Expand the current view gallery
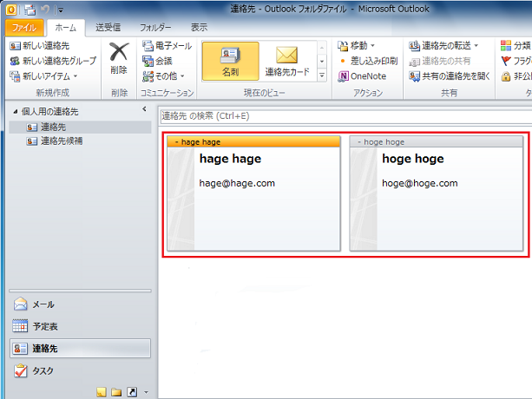This screenshot has height=399, width=532. [322, 75]
